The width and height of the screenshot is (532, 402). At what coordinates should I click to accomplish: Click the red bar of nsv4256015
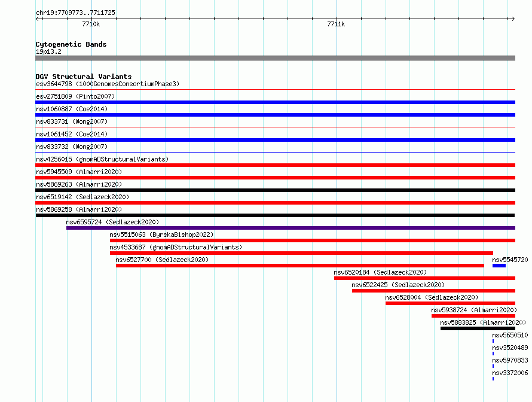click(x=275, y=165)
